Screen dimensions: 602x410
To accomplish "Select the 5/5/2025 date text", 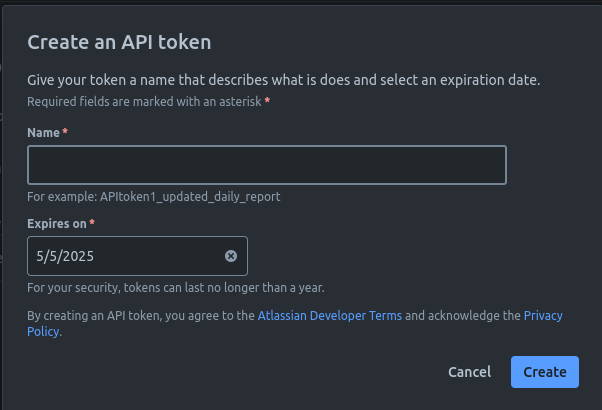I will coord(65,256).
